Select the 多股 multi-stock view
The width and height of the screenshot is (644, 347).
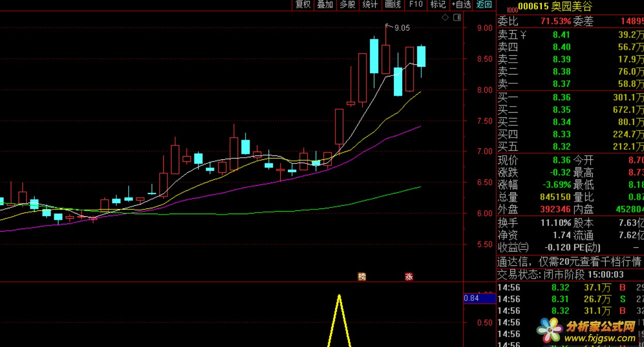[x=347, y=5]
